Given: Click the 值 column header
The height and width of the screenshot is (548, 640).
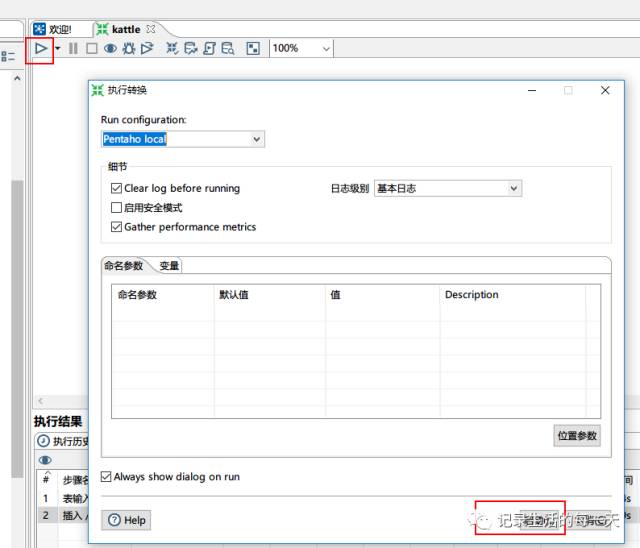Looking at the screenshot, I should [382, 295].
